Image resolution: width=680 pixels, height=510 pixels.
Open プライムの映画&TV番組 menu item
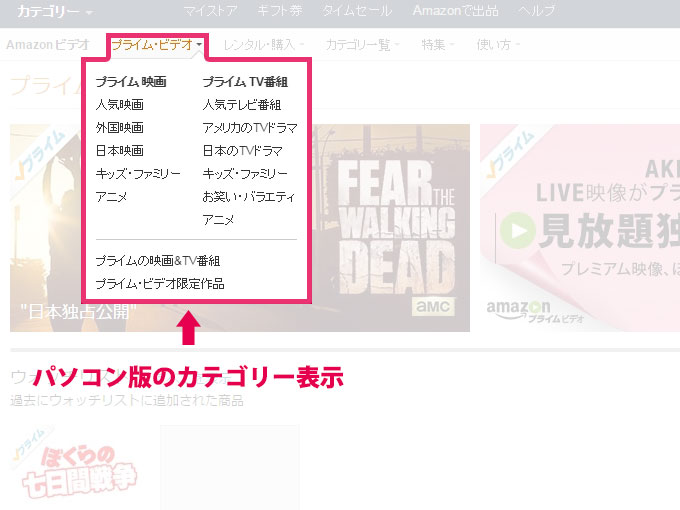coord(158,261)
